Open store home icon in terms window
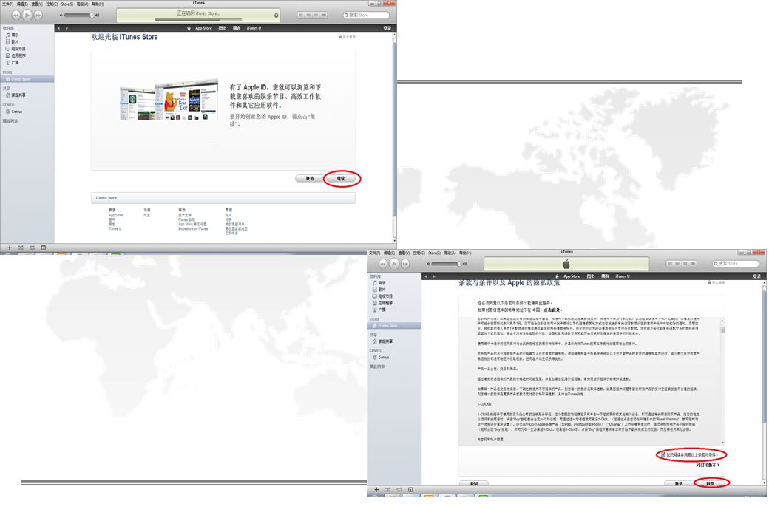The height and width of the screenshot is (532, 769). [557, 276]
